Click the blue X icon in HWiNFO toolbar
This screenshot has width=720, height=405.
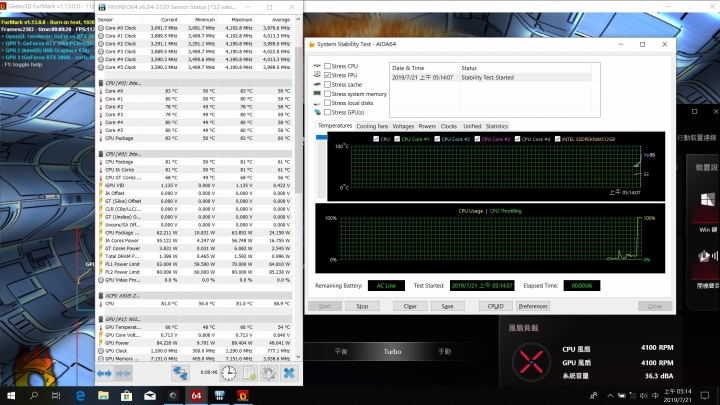289,373
